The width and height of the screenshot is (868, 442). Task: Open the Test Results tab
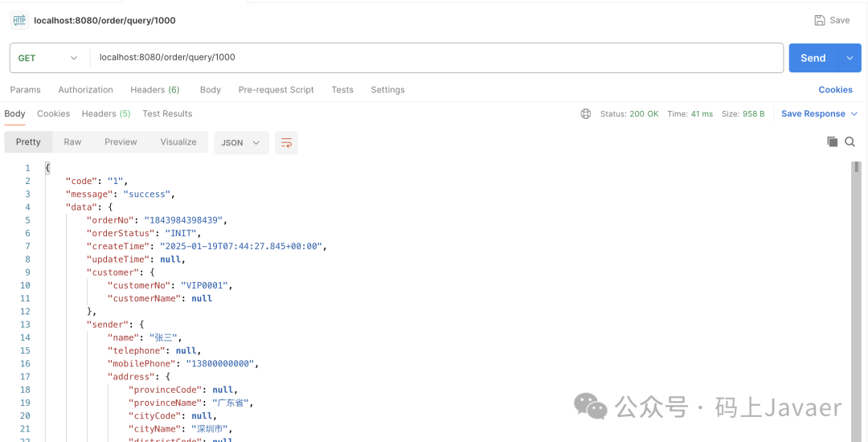(x=167, y=114)
